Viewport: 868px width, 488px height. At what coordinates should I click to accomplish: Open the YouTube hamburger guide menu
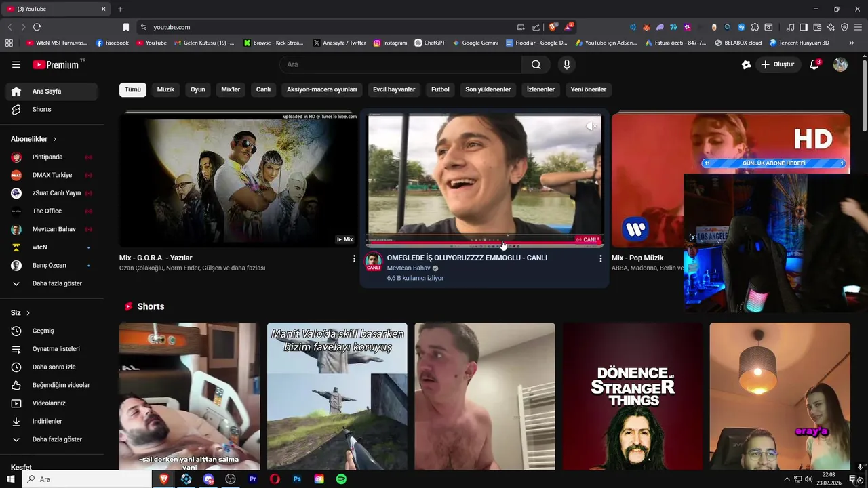pos(16,64)
